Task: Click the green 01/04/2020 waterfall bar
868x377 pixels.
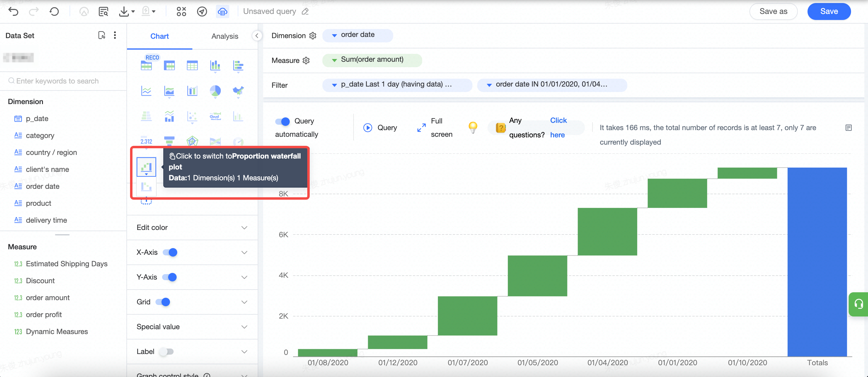Action: coord(607,231)
